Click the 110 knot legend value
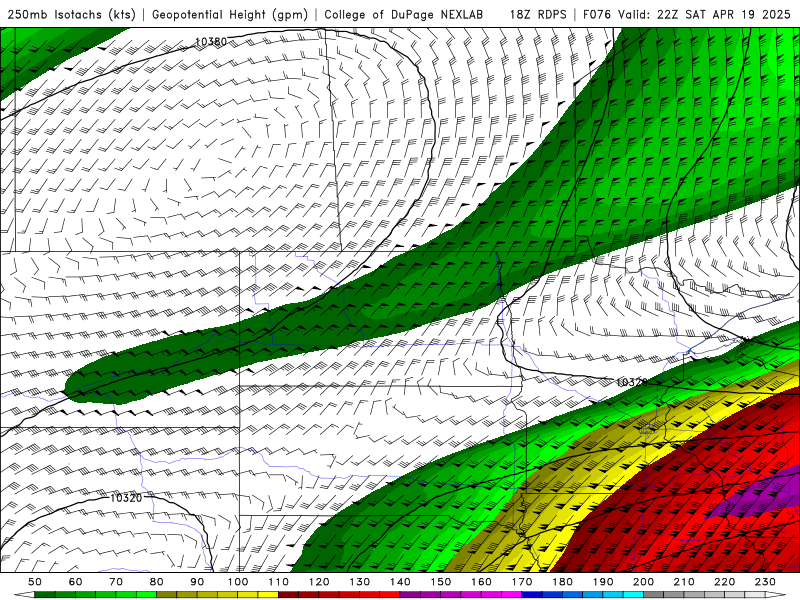The width and height of the screenshot is (800, 600). [x=279, y=582]
